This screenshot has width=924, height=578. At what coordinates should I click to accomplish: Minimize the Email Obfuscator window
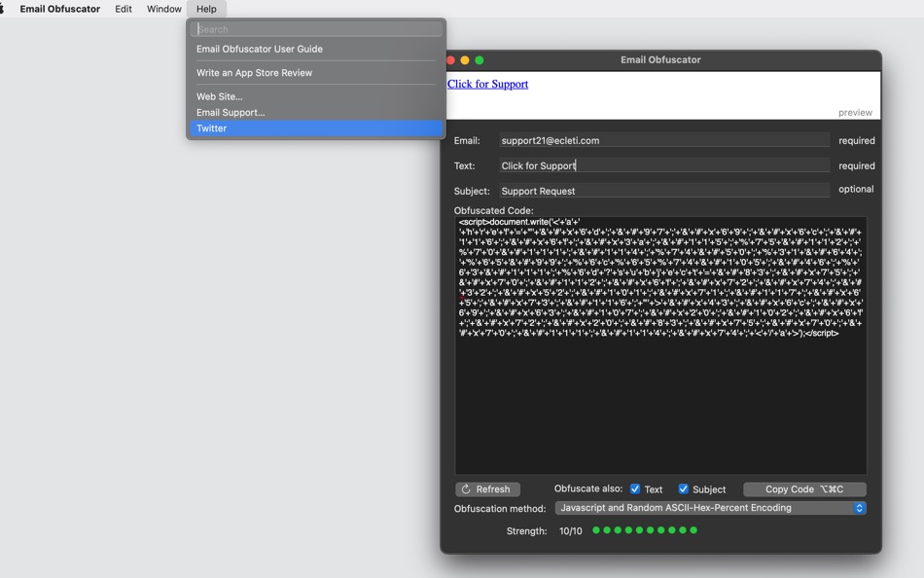(465, 60)
